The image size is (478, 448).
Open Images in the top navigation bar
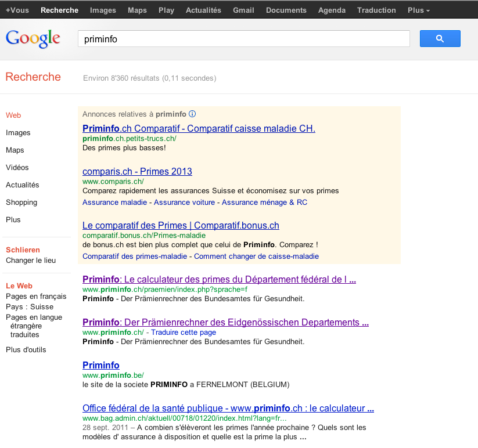tap(103, 10)
